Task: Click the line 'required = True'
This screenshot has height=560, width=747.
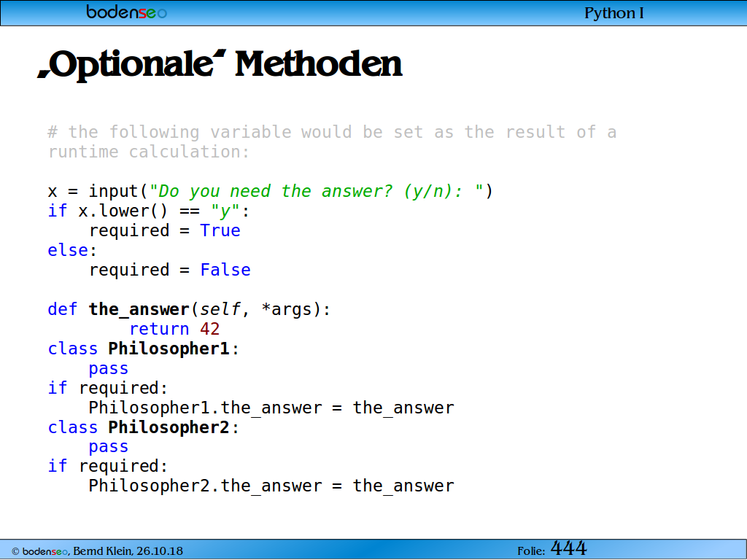Action: 164,230
